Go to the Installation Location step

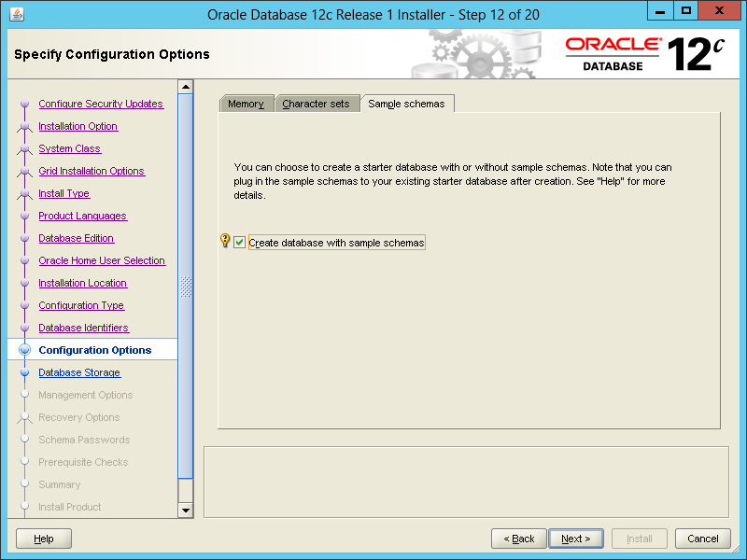pos(82,283)
